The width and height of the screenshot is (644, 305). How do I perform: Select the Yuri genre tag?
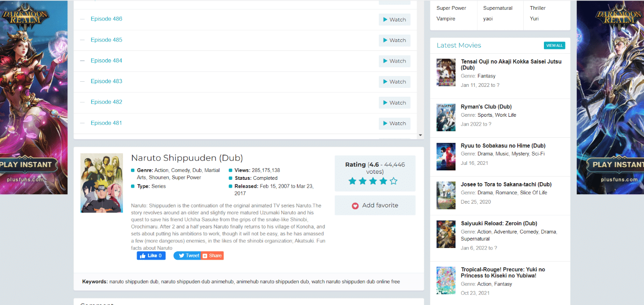tap(534, 19)
